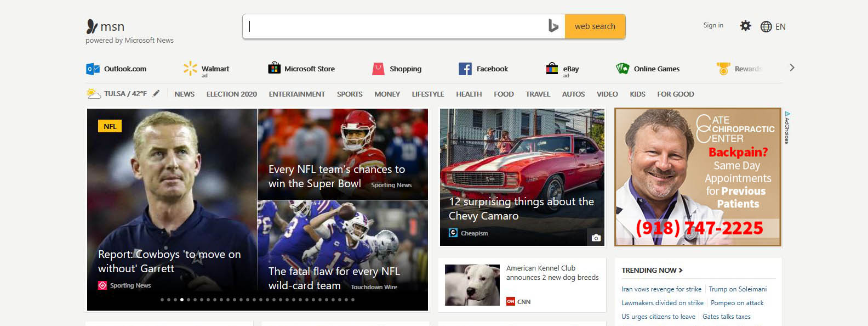868x326 pixels.
Task: Go to the ENTERTAINMENT section
Action: coord(297,94)
